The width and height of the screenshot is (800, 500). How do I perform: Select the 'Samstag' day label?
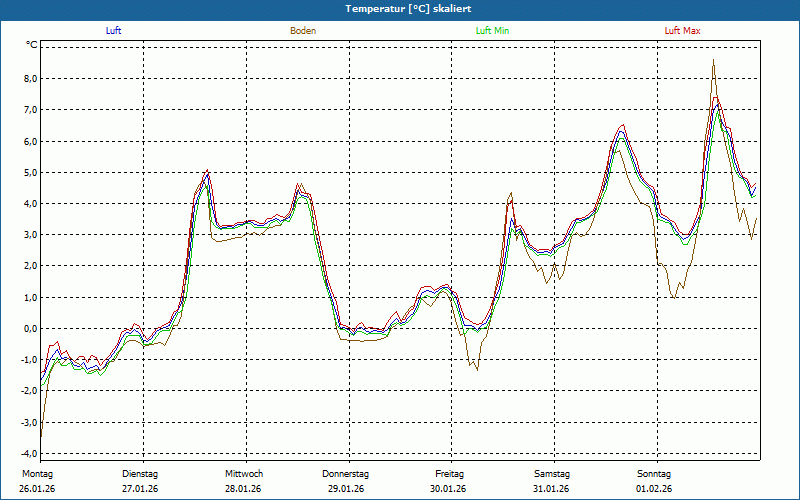click(x=552, y=473)
